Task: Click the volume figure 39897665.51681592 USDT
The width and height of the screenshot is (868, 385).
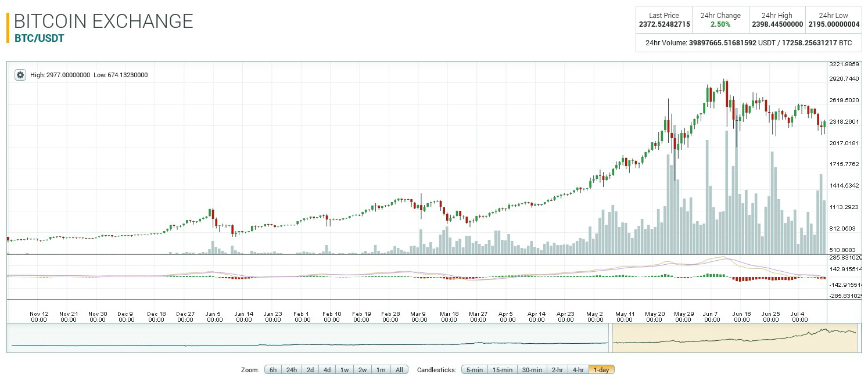Action: click(x=731, y=43)
